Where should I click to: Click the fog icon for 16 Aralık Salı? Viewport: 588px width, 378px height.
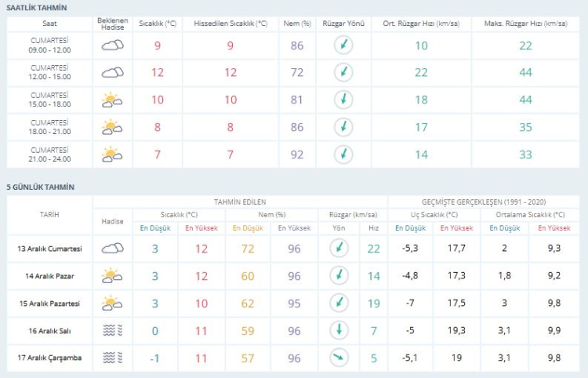(113, 330)
